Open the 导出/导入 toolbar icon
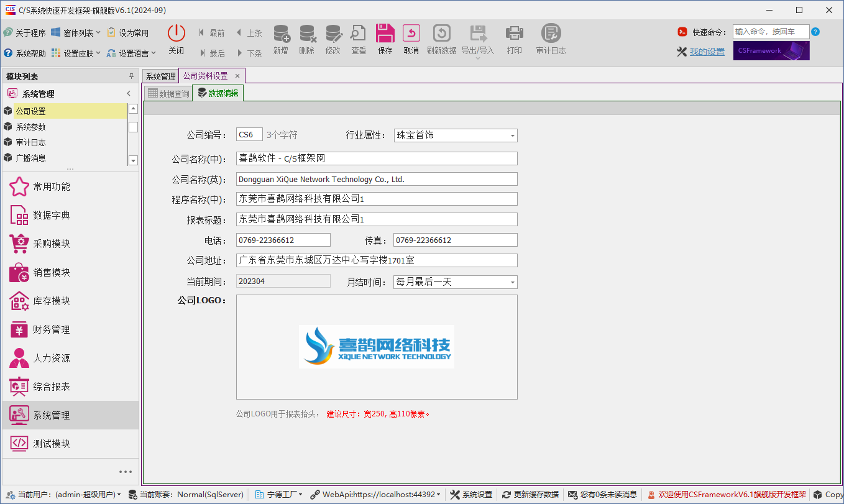This screenshot has width=844, height=504. coord(478,33)
